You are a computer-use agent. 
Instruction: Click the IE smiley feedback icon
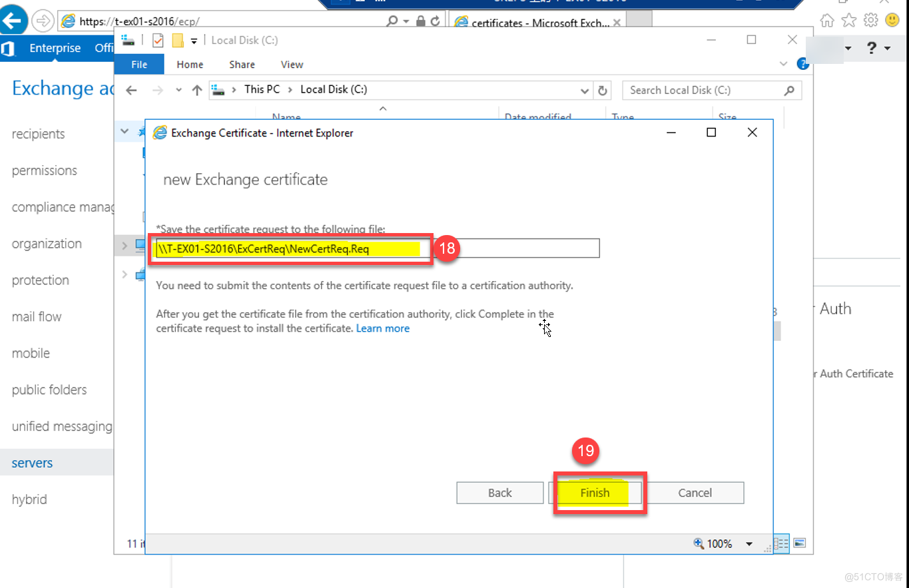(x=892, y=21)
